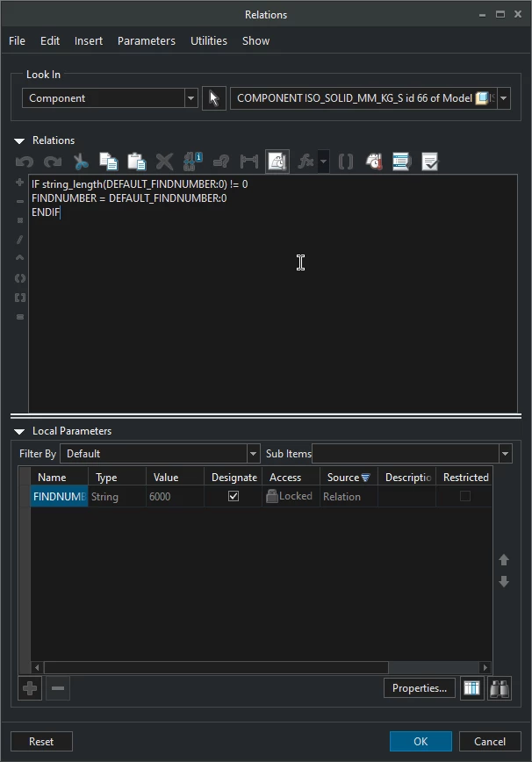Collapse the Local Parameters section

19,432
